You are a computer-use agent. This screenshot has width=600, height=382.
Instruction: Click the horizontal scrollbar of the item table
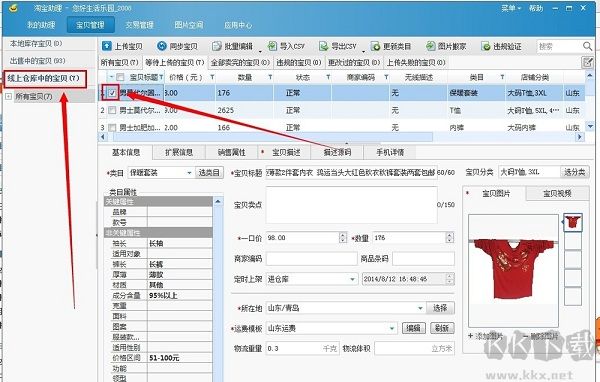273,137
